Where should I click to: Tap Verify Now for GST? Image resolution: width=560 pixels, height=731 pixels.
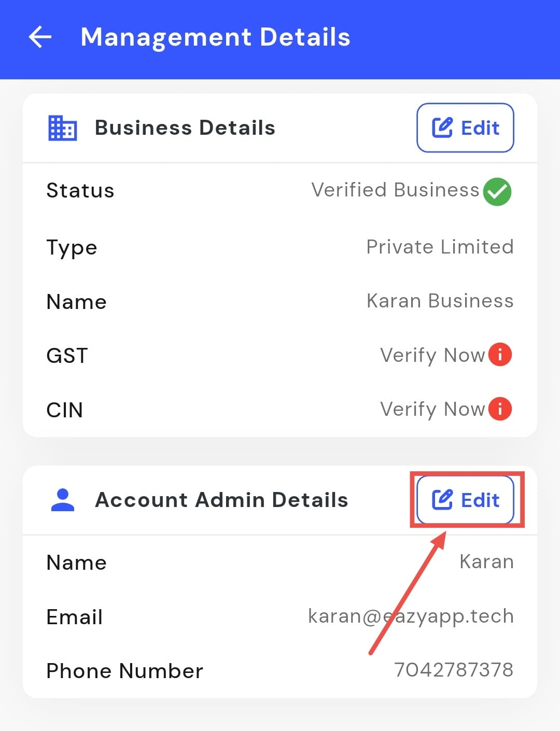click(x=432, y=356)
